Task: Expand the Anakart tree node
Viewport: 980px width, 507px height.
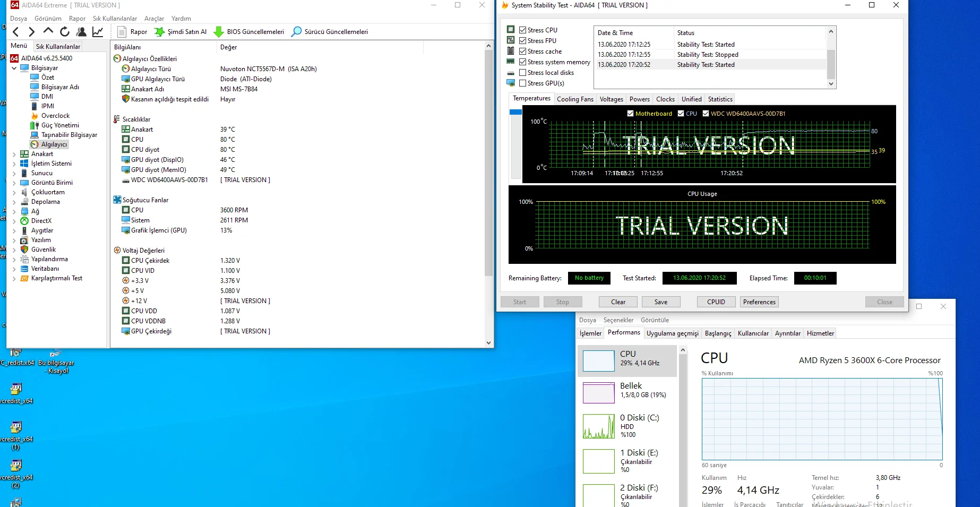Action: tap(14, 154)
